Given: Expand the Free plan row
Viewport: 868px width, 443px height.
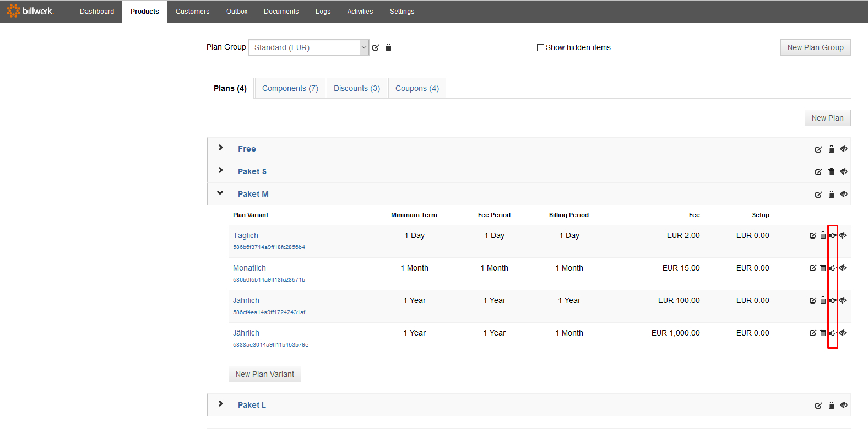Looking at the screenshot, I should tap(220, 148).
